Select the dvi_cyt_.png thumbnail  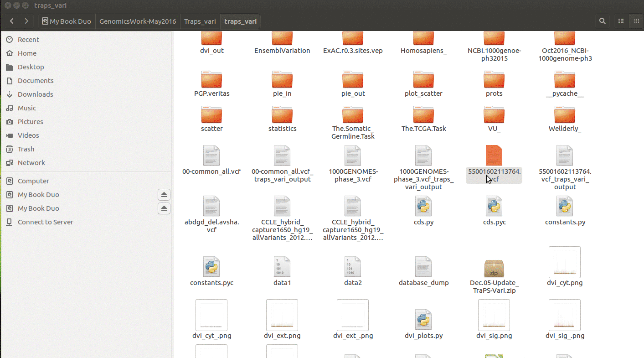(211, 319)
